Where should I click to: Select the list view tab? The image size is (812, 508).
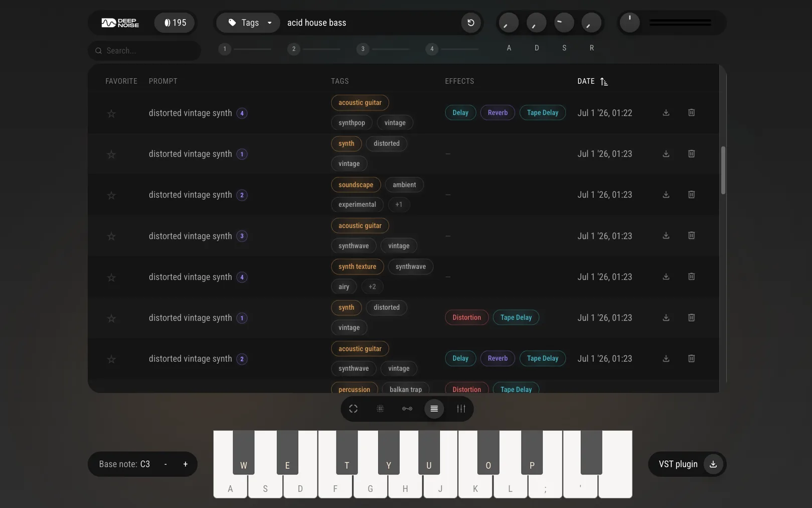coord(434,409)
